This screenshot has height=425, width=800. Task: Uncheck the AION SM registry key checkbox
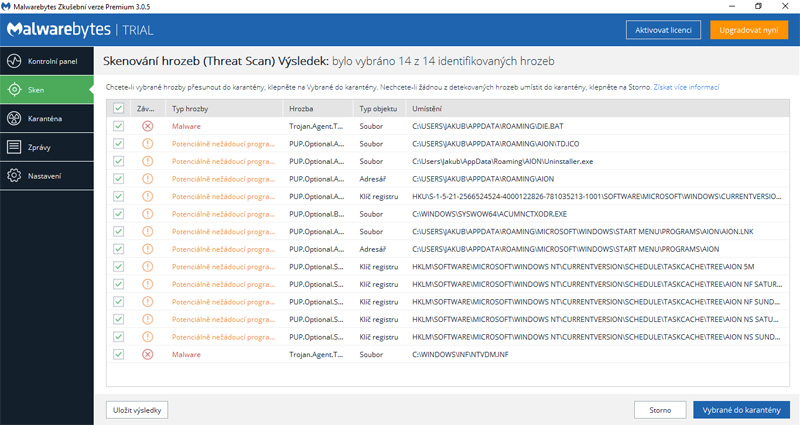(118, 266)
